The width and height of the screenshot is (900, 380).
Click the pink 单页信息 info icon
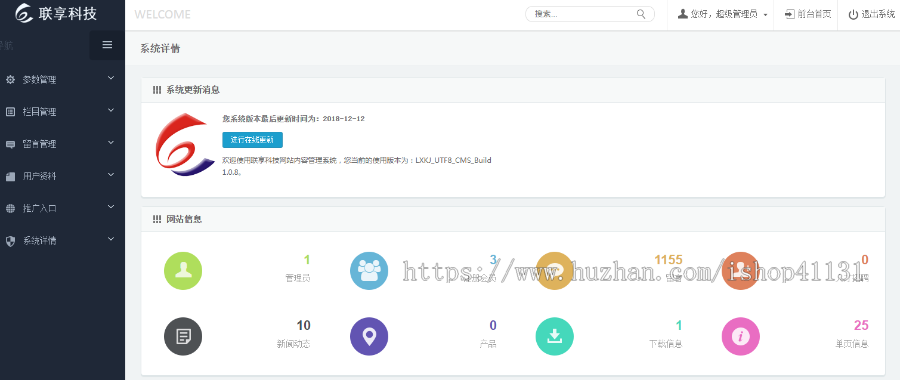tap(740, 336)
